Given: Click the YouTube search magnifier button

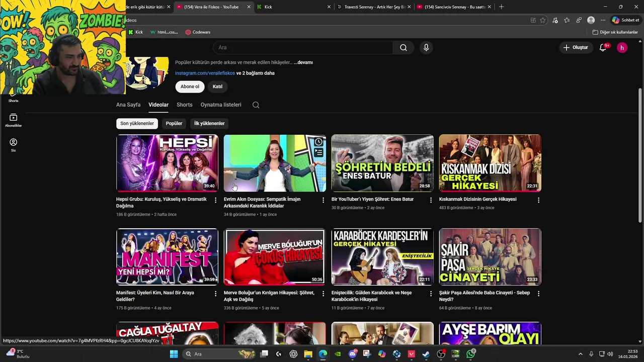Looking at the screenshot, I should coord(404,48).
